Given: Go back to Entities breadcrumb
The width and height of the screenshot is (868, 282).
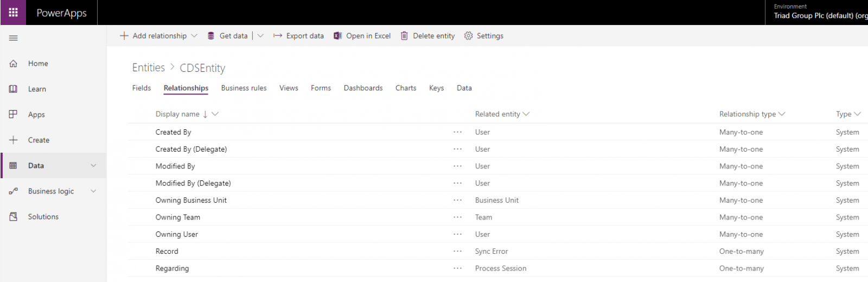Looking at the screenshot, I should click(x=149, y=67).
